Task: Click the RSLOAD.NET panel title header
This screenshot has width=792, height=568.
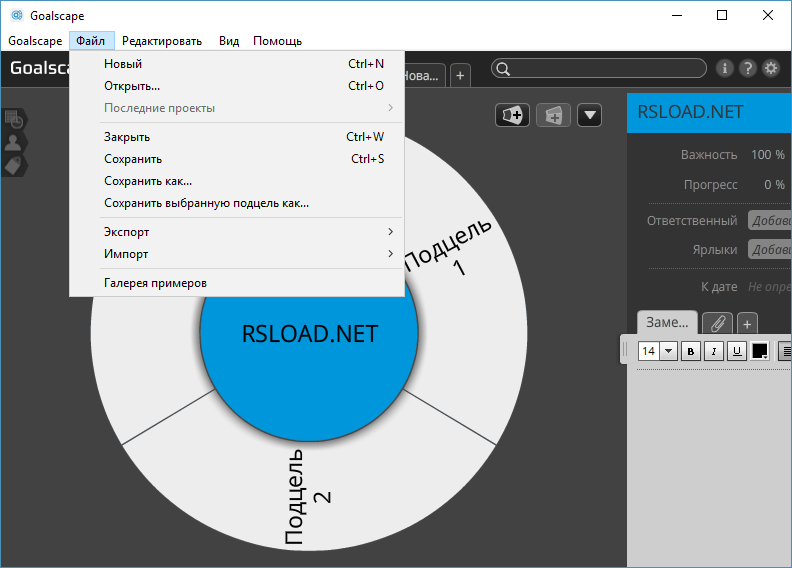Action: [709, 113]
